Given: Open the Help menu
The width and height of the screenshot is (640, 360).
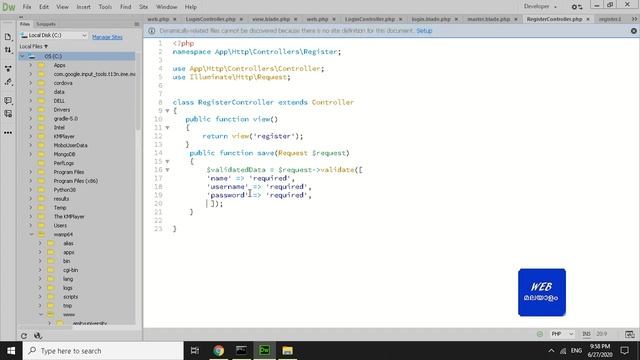Looking at the screenshot, I should coord(191,7).
